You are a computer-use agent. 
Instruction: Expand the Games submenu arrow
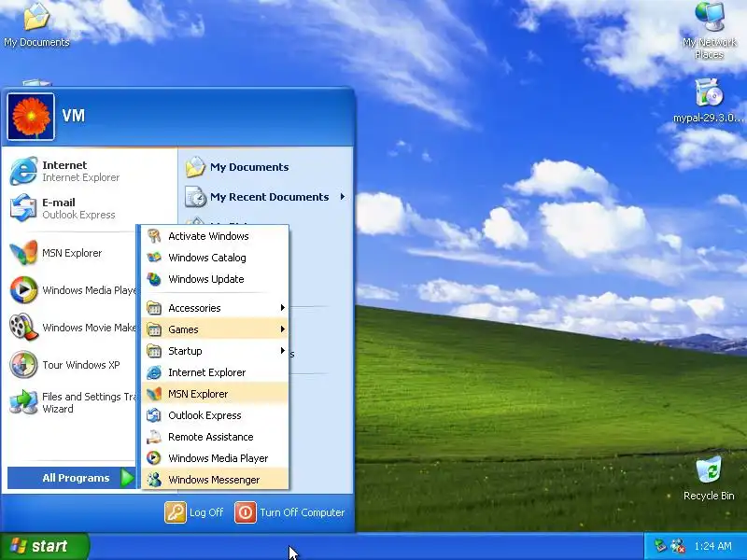point(283,329)
